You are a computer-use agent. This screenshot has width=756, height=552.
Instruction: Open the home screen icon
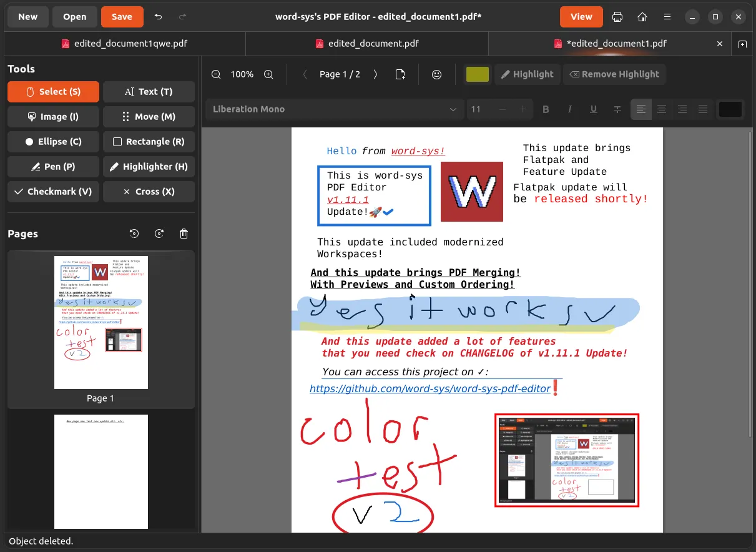point(642,17)
